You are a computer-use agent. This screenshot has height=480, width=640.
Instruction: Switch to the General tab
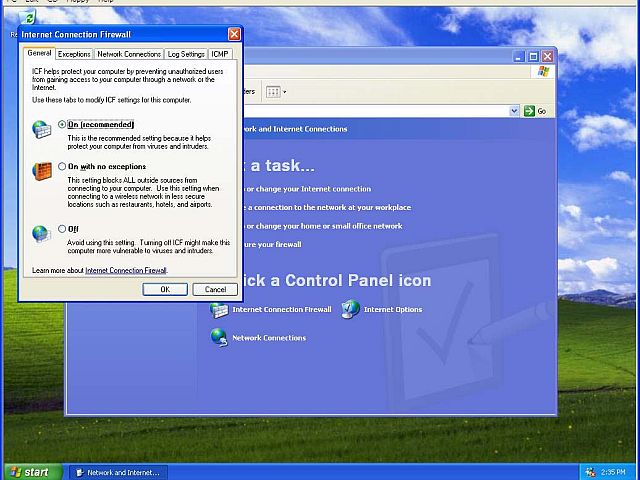[39, 53]
